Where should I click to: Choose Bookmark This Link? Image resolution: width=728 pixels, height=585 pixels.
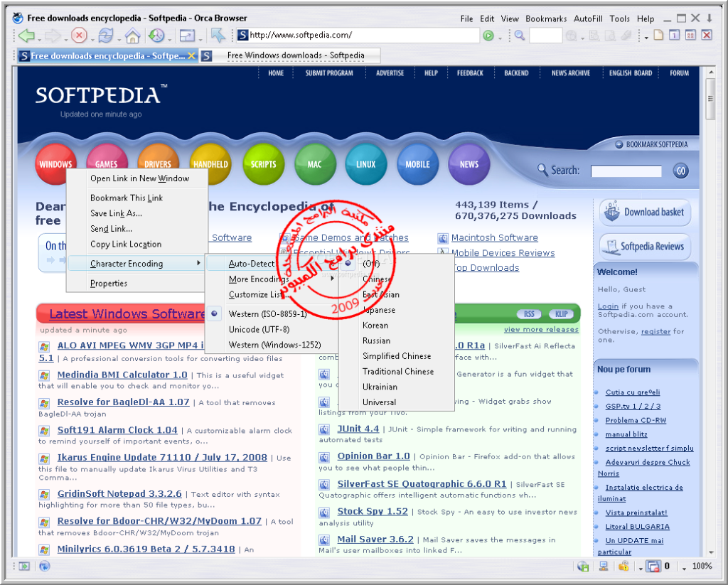coord(136,198)
